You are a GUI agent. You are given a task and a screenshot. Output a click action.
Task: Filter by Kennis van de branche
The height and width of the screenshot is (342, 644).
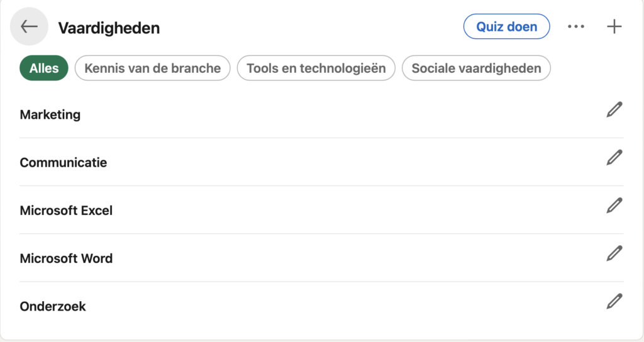152,68
